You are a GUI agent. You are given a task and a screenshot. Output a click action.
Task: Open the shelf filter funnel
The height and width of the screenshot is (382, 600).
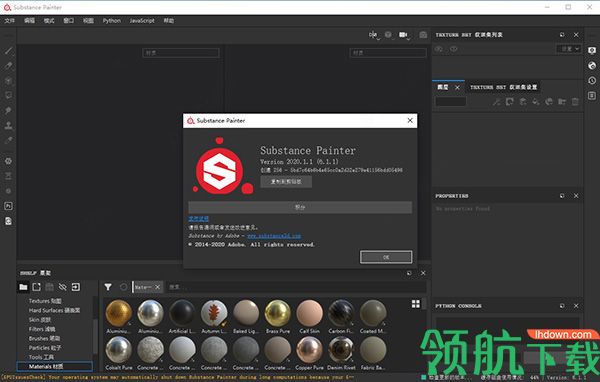tap(108, 287)
